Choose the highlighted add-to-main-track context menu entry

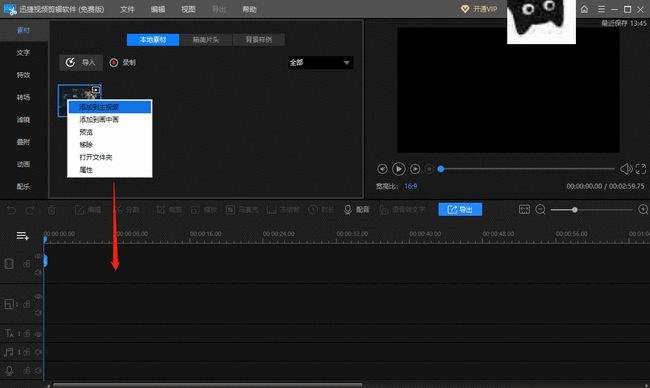point(110,107)
